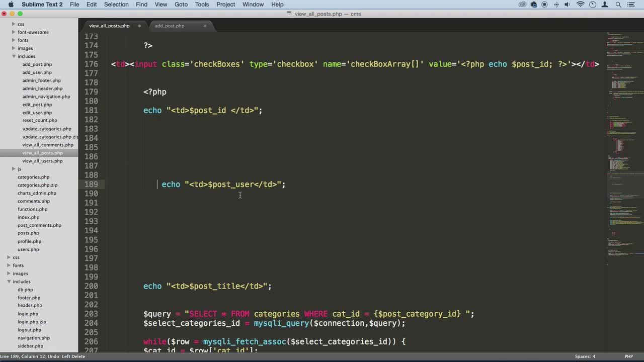Screen dimensions: 644x362
Task: Open the Sublime Text 2 application menu
Action: coord(42,5)
